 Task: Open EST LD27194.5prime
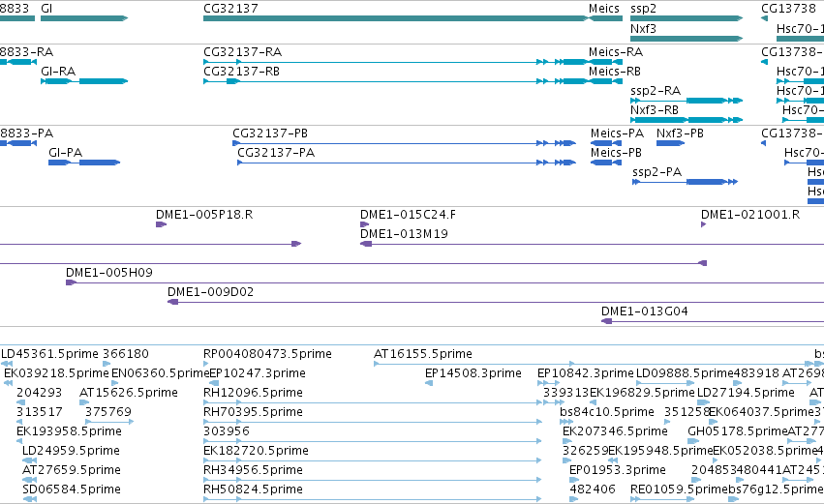tap(746, 393)
